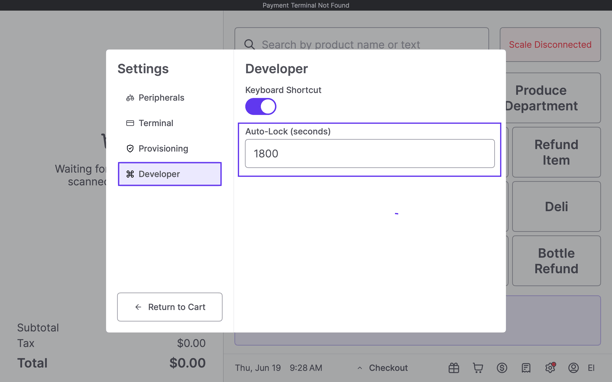The width and height of the screenshot is (612, 382).
Task: Click the magnifier icon in product search
Action: click(x=249, y=44)
